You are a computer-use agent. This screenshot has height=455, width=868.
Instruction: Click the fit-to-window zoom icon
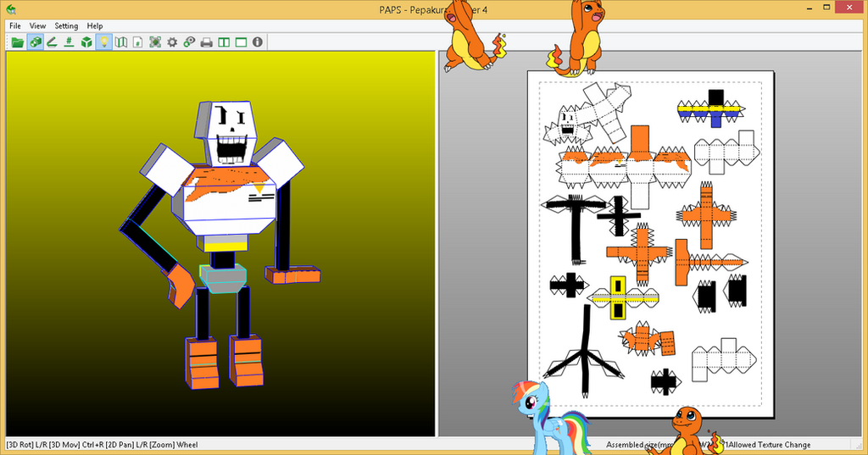[155, 42]
